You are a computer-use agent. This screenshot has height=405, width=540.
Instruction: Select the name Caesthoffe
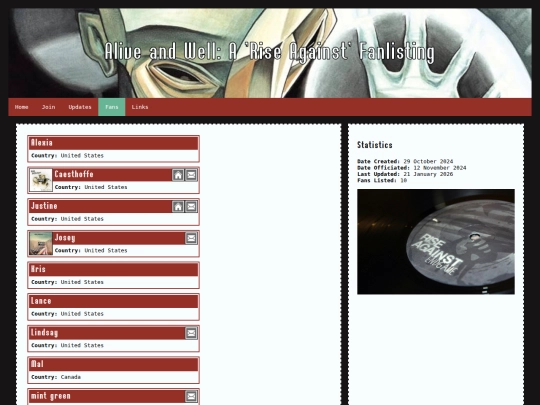click(74, 174)
